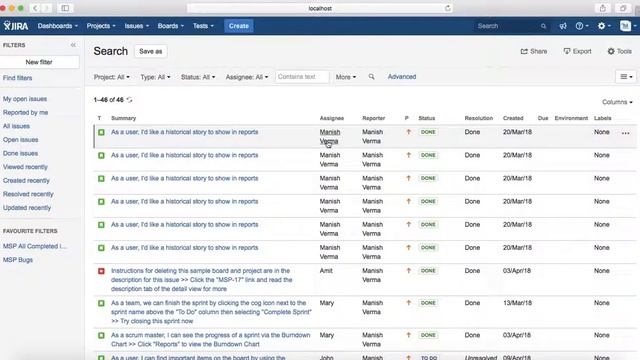Click story icon for Complete Sprint issue
This screenshot has height=360, width=640.
pos(101,303)
